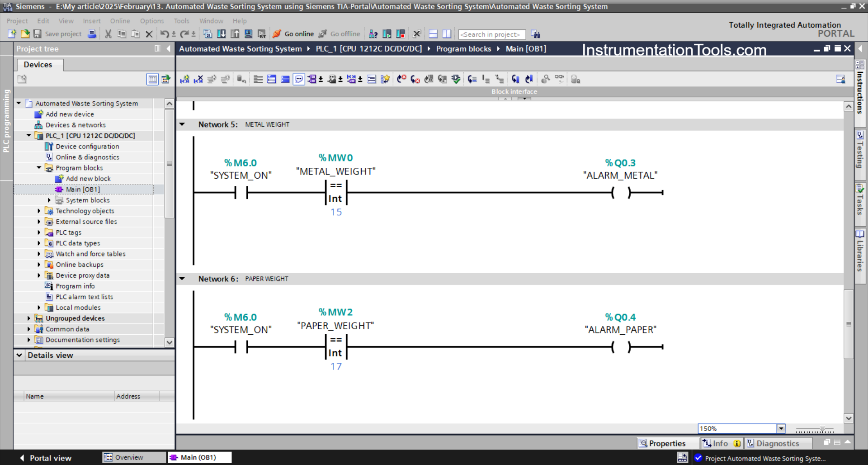Select the METAL_WEIGHT comparison value 15
868x465 pixels.
[x=336, y=212]
